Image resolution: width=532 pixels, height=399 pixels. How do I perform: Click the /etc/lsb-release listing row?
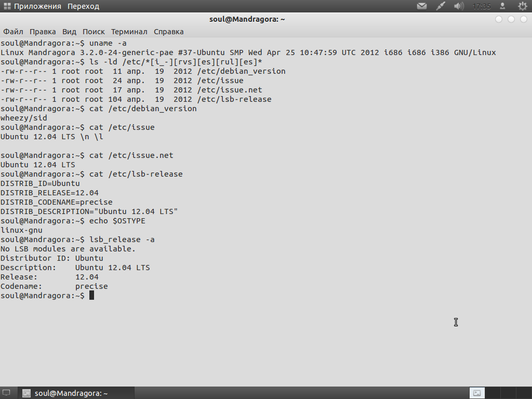click(x=136, y=99)
